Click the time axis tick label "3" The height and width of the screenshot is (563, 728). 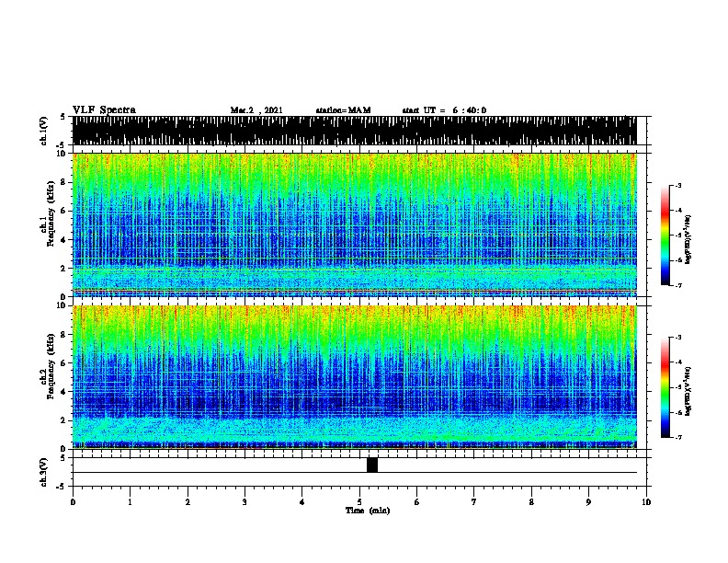point(245,502)
